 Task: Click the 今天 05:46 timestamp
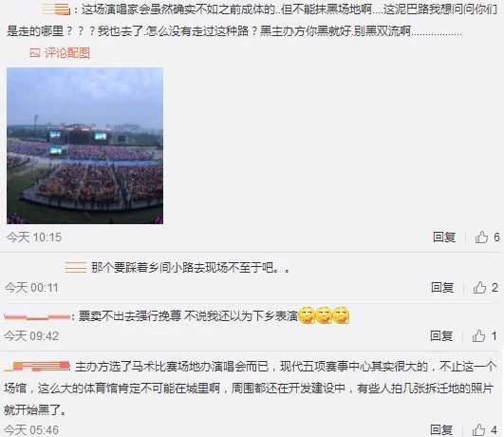click(31, 430)
